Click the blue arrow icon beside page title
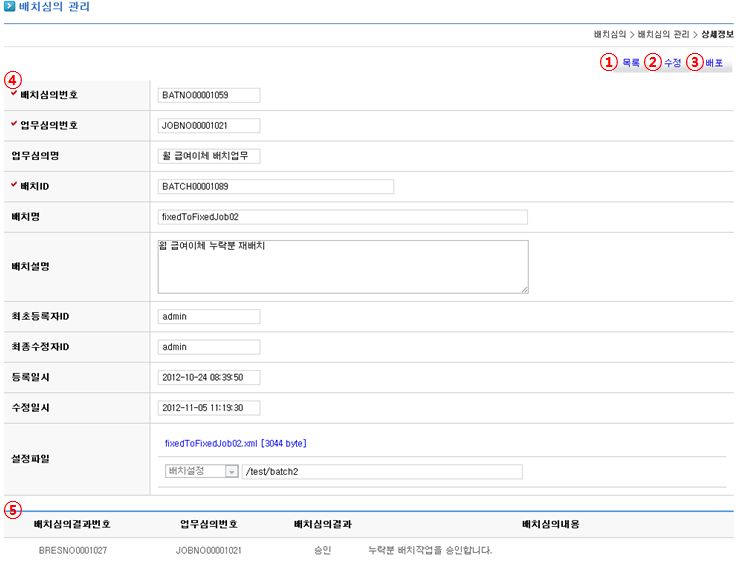The height and width of the screenshot is (576, 748). pyautogui.click(x=9, y=7)
